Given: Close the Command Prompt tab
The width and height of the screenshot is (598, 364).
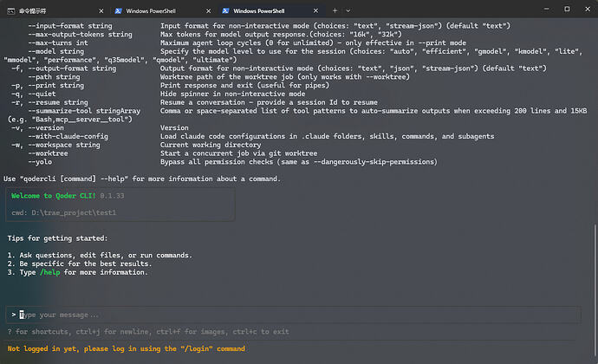Looking at the screenshot, I should point(101,11).
